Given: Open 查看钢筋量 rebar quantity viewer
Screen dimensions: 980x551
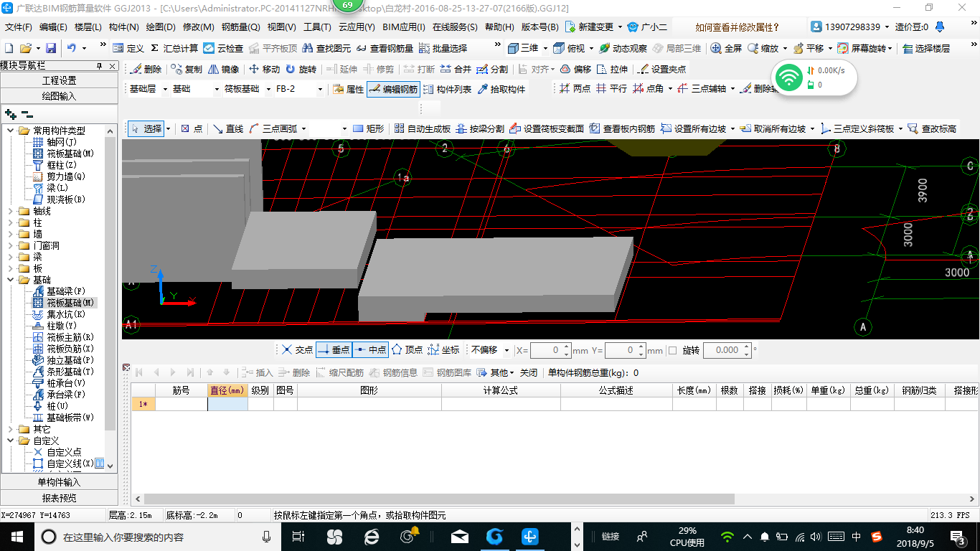Looking at the screenshot, I should coord(385,48).
